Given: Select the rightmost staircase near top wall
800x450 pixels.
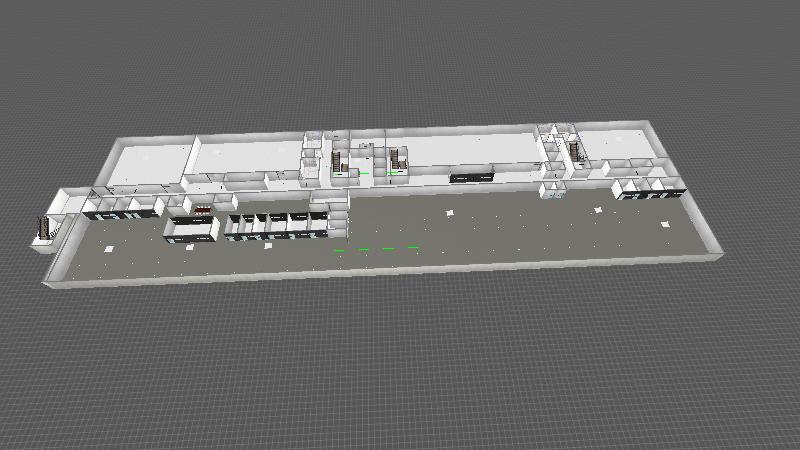Looking at the screenshot, I should [x=575, y=151].
